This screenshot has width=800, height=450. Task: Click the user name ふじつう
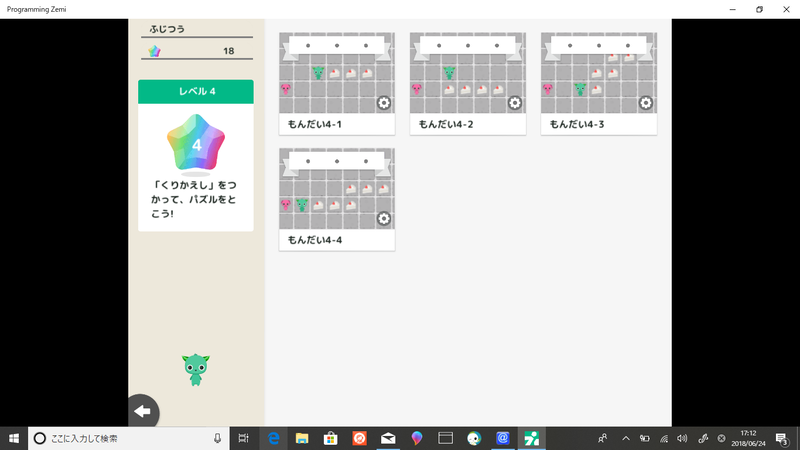click(167, 29)
